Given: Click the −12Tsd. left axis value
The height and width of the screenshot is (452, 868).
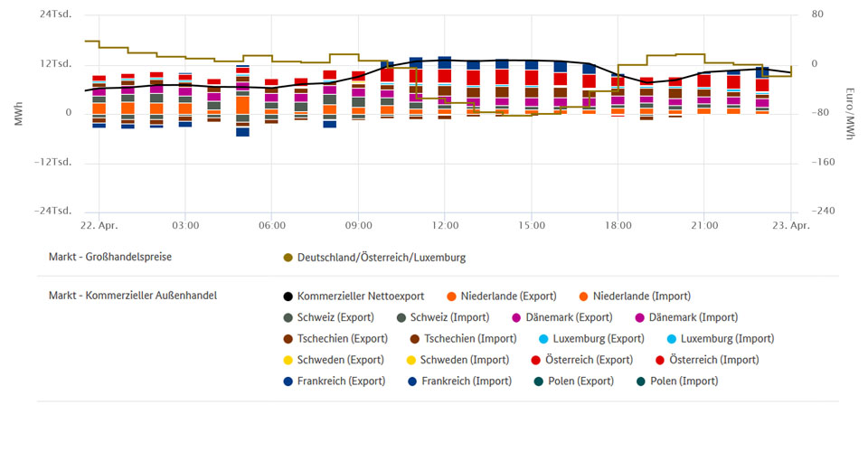Looking at the screenshot, I should (53, 162).
